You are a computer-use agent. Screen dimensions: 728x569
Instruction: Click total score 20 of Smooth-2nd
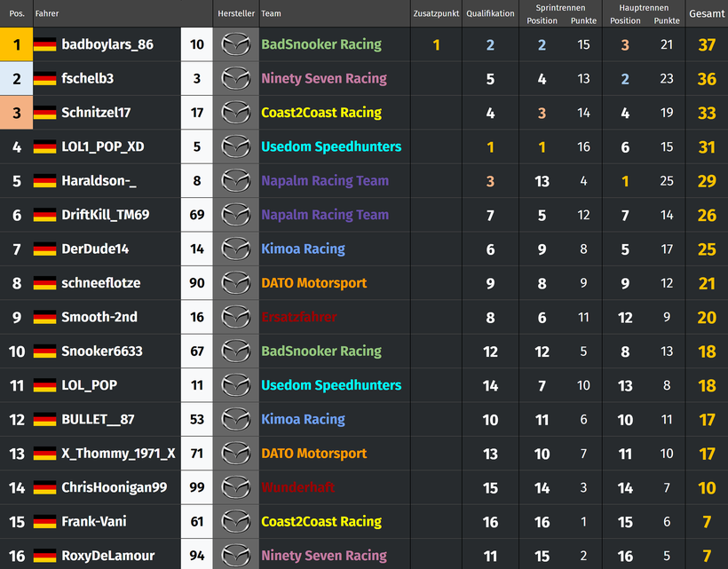click(x=707, y=318)
